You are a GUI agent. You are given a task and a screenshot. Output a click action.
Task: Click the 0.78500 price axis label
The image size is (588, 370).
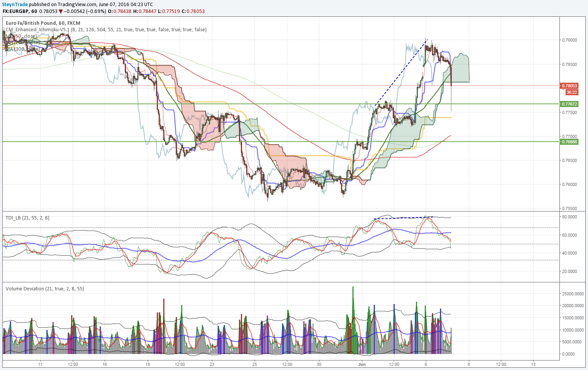[x=569, y=64]
